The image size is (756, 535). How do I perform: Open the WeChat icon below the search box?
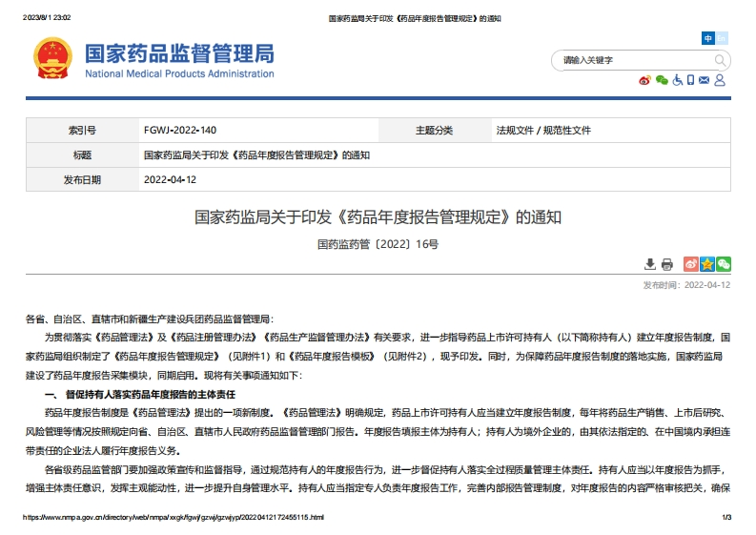[662, 81]
